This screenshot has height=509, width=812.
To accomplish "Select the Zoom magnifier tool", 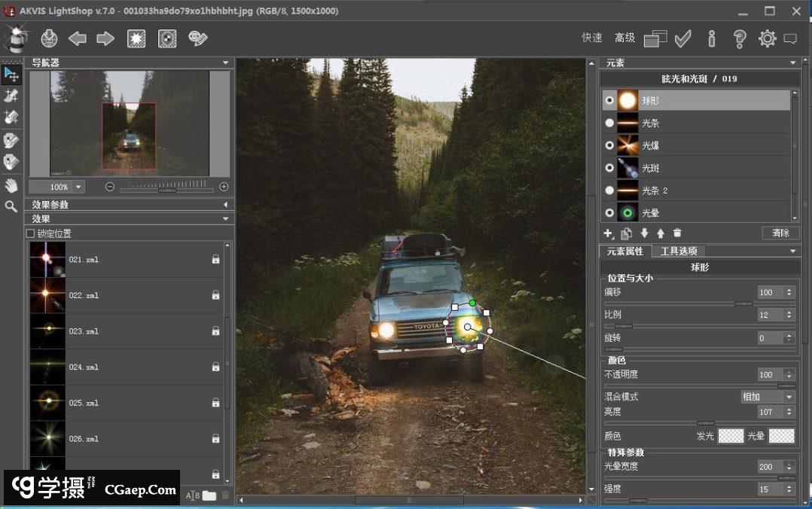I will click(x=11, y=206).
